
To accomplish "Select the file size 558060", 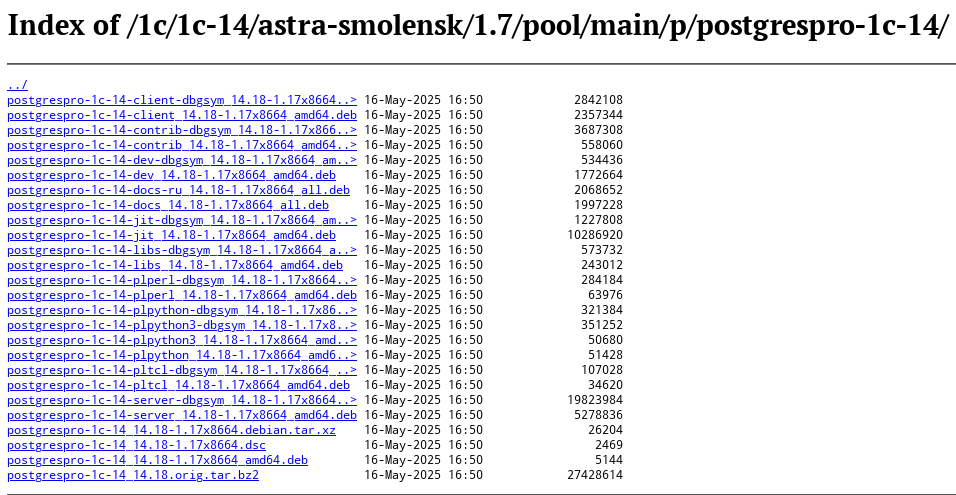I will [602, 145].
